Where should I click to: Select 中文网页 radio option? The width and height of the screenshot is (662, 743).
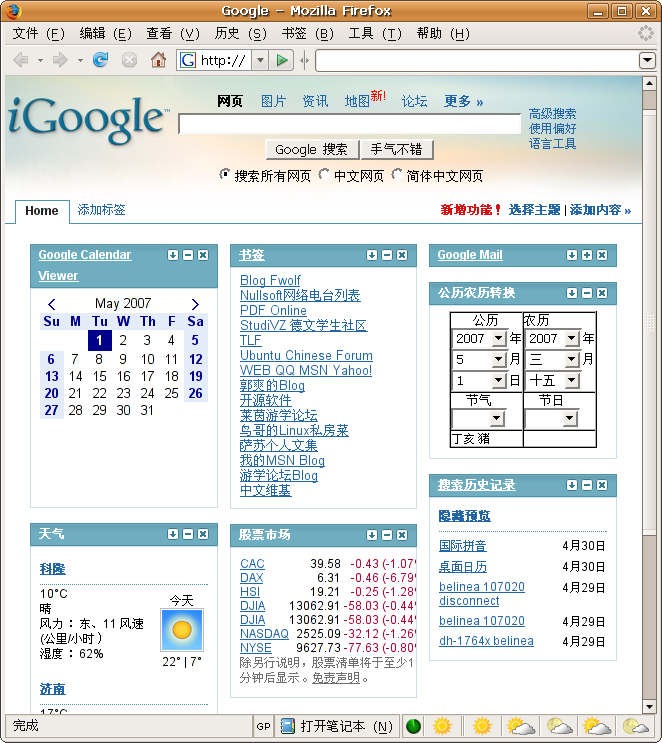(324, 174)
